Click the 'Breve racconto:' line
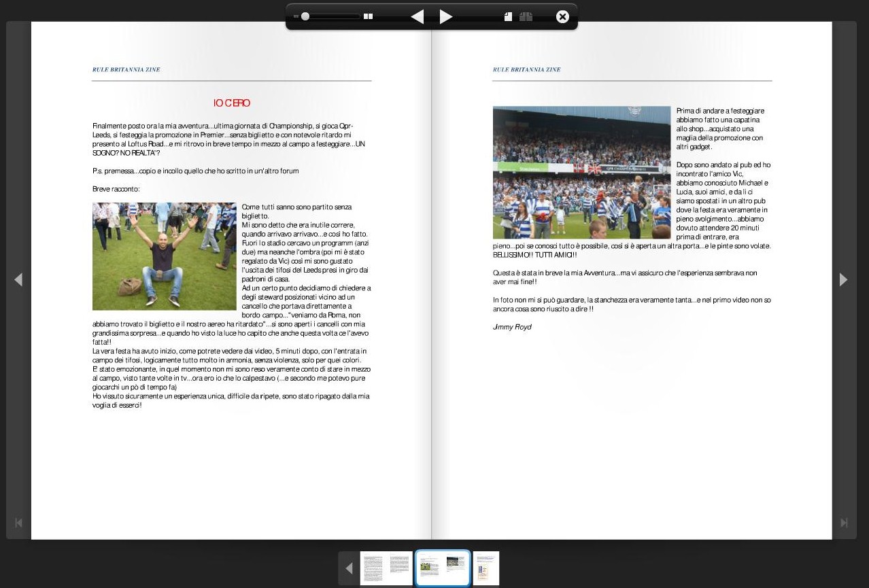Viewport: 869px width, 588px height. [116, 189]
